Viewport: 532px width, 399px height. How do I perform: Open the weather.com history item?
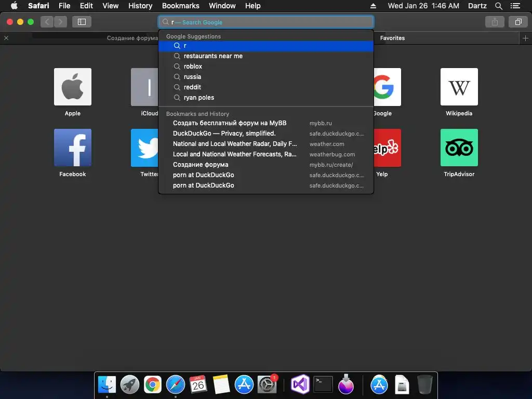[x=266, y=144]
